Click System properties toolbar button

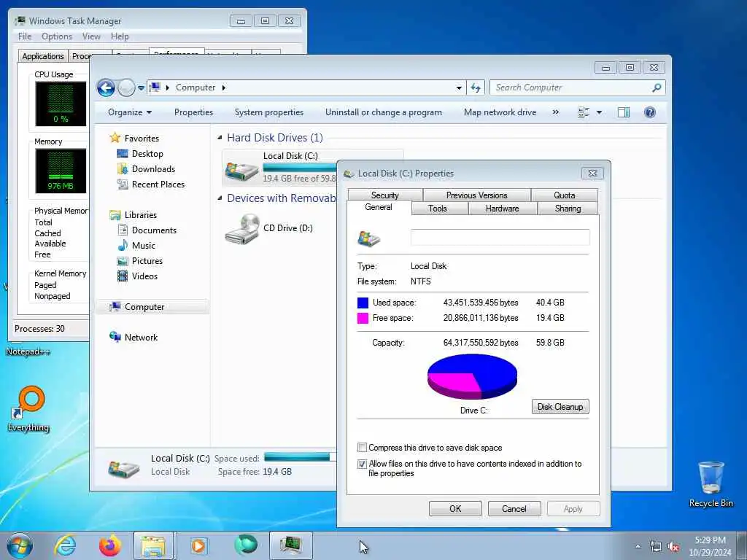point(269,112)
